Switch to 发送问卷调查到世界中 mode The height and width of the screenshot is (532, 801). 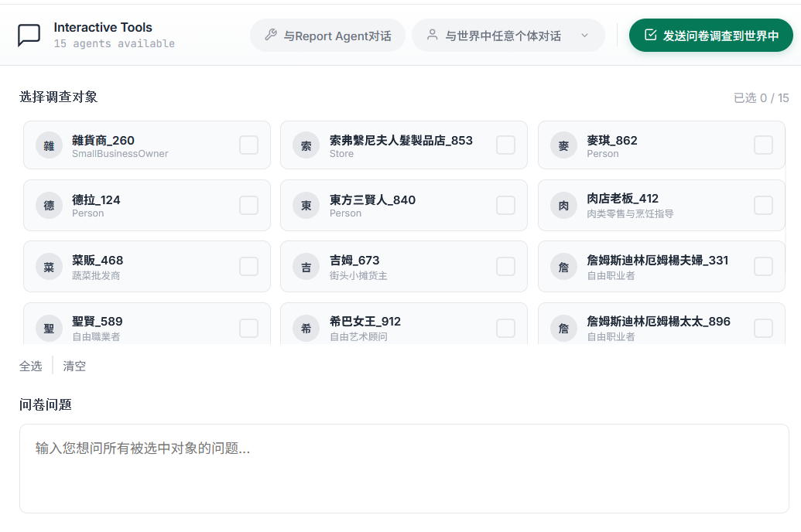click(710, 36)
